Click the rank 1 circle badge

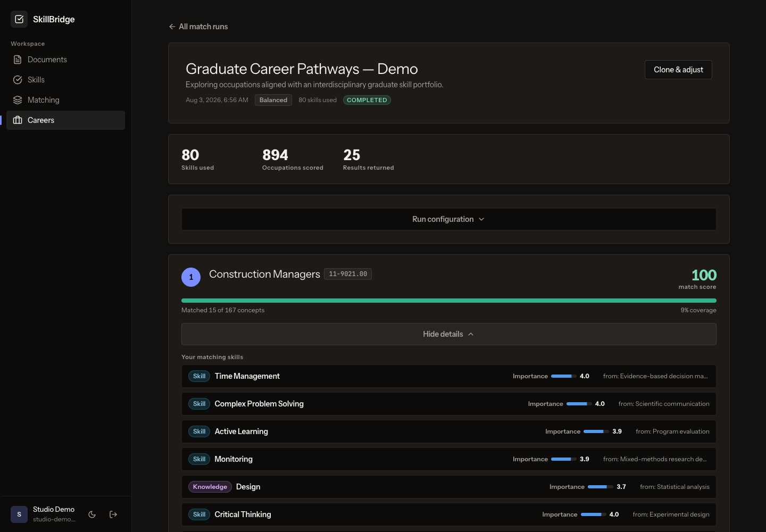(191, 277)
